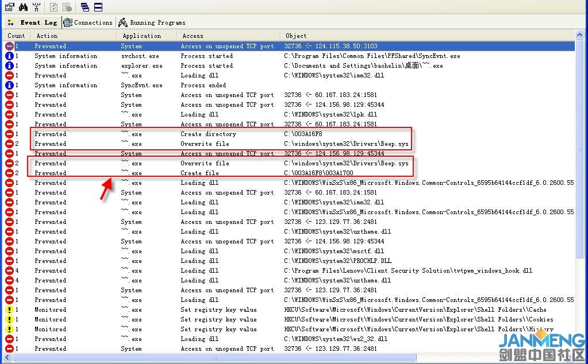Switch to the Event Log tab
The image size is (588, 364).
(x=32, y=23)
